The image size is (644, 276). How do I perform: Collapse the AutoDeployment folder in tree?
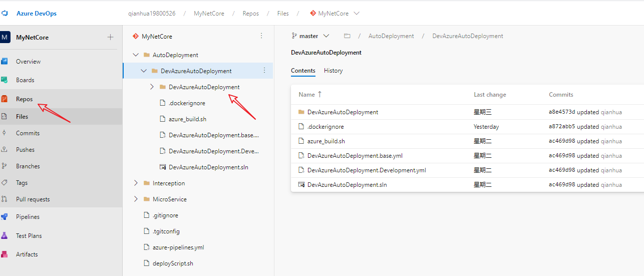click(x=136, y=55)
